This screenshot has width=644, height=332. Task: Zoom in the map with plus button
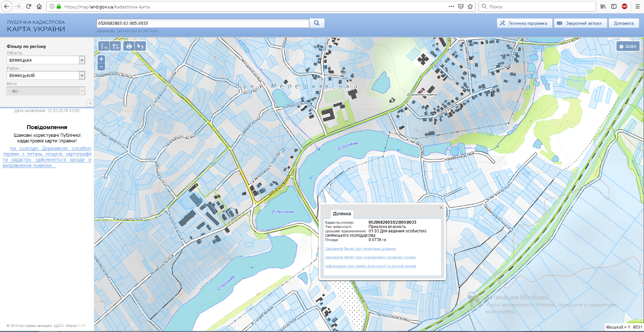[x=101, y=59]
